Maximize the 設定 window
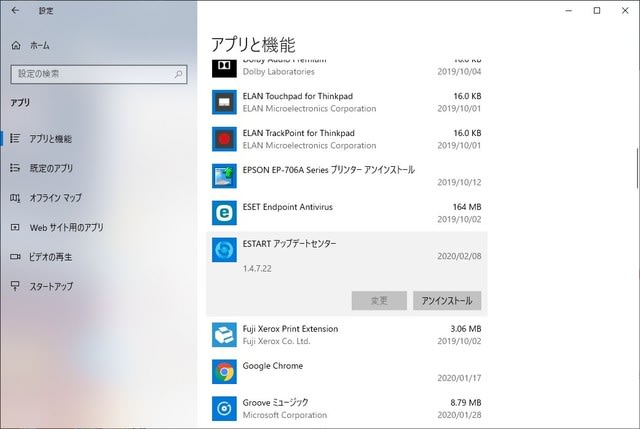640x429 pixels. point(597,11)
